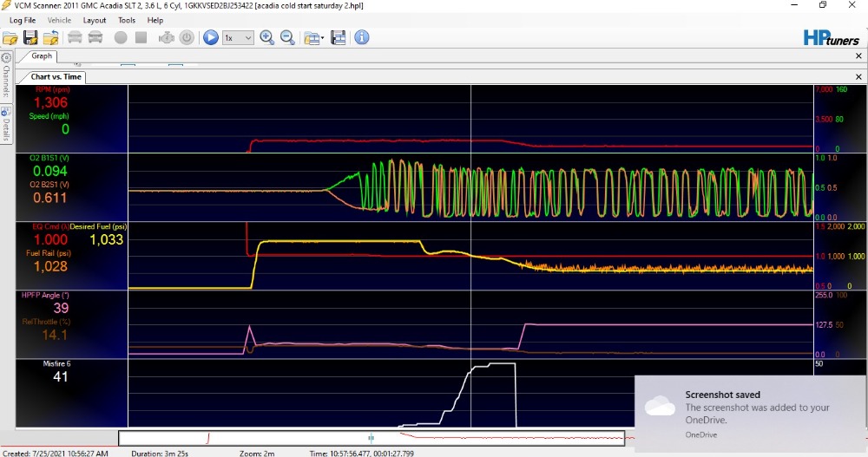Open the engine diagnostics icon
The height and width of the screenshot is (457, 868).
(166, 37)
